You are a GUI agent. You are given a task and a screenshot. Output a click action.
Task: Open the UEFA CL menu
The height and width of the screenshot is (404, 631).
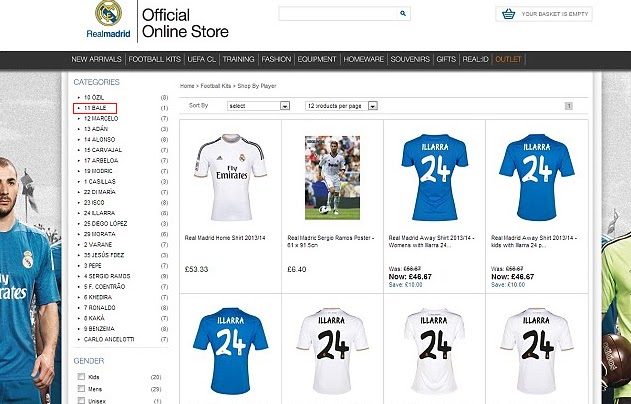click(202, 59)
